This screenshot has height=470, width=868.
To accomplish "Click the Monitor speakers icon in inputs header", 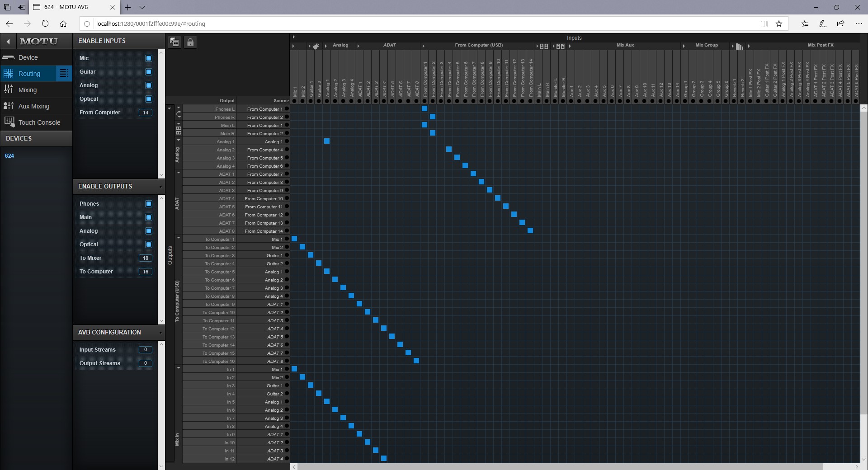I will tap(561, 46).
